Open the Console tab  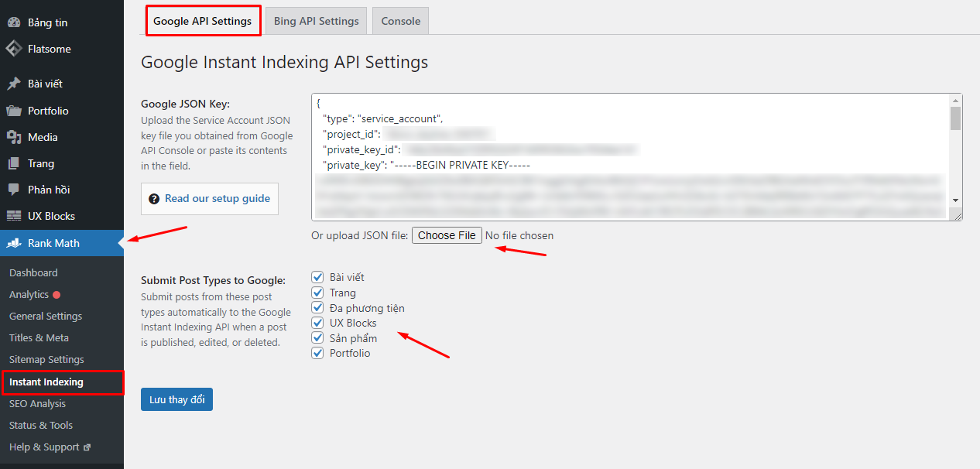(x=401, y=21)
